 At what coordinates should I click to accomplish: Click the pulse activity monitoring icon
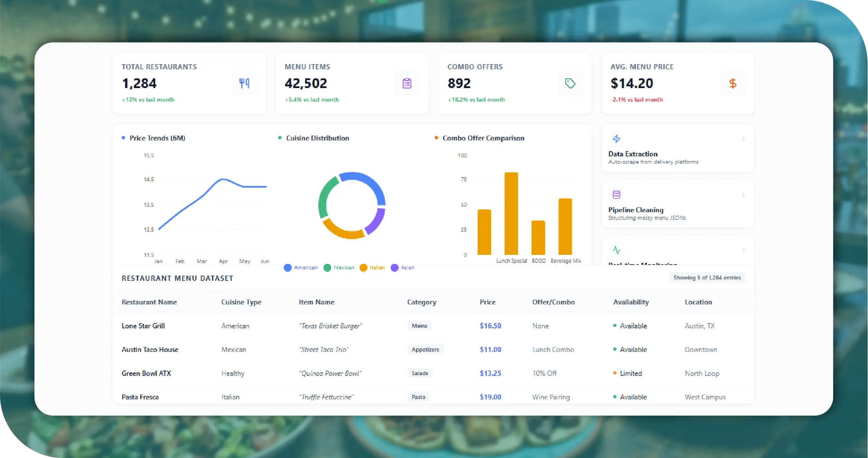click(617, 250)
